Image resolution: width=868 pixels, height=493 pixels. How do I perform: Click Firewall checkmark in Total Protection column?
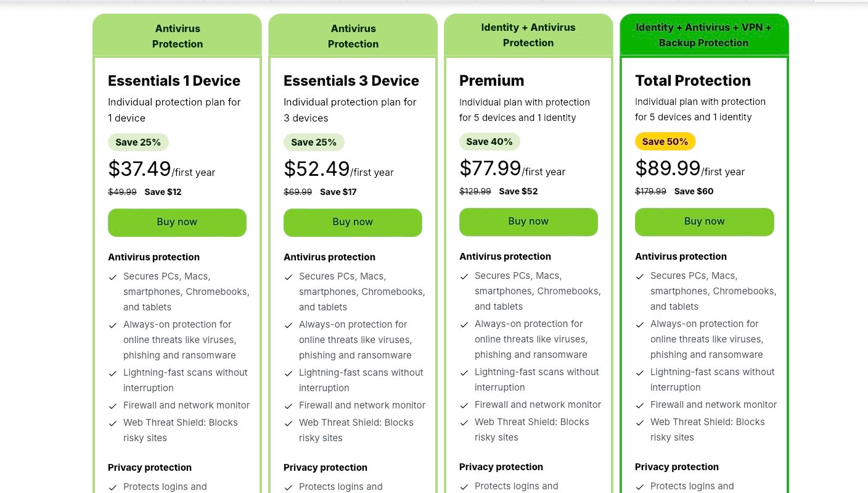pos(640,405)
